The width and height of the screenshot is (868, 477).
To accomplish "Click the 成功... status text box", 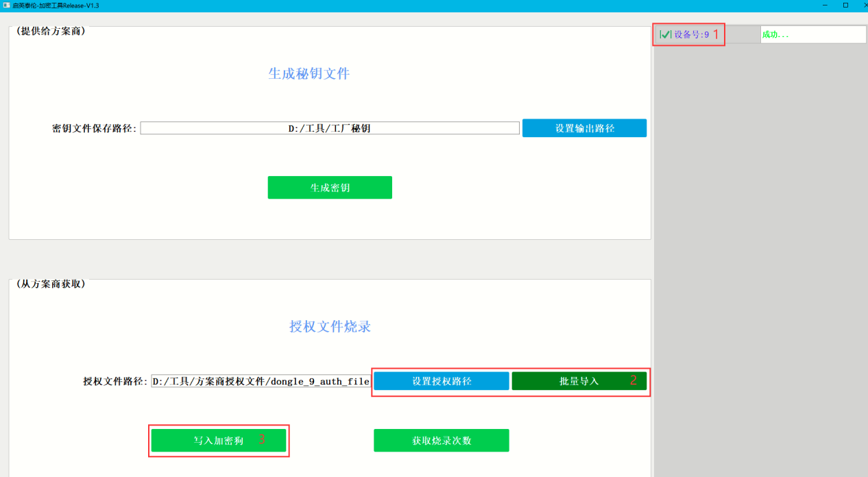I will pos(812,34).
